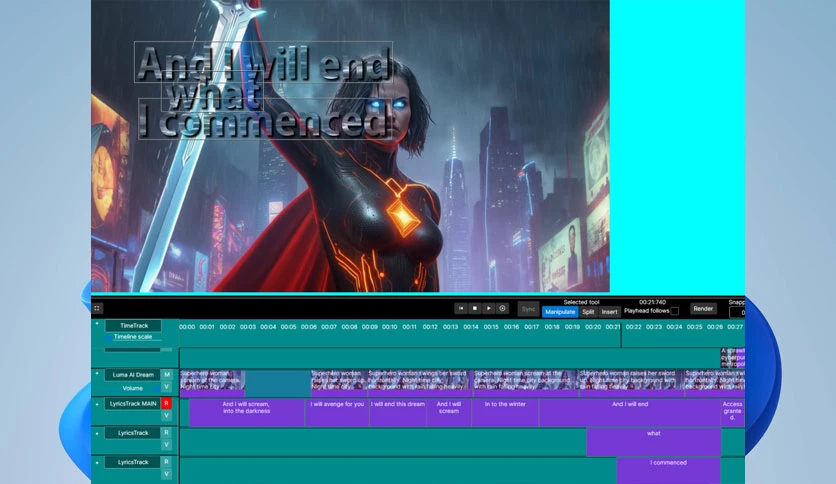836x484 pixels.
Task: Select the LyricsTrack MAIN label
Action: (133, 404)
